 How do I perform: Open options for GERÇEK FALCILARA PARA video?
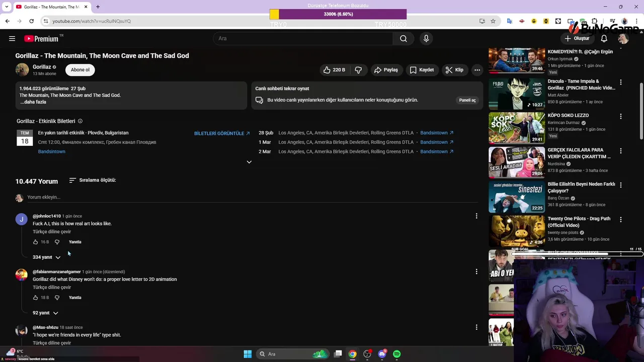click(621, 151)
